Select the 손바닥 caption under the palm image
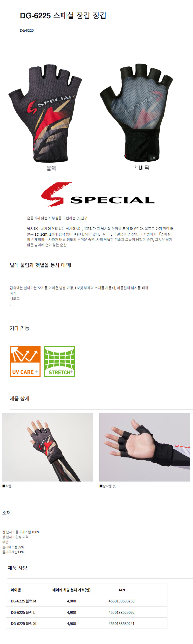This screenshot has height=644, width=193. pos(141,168)
